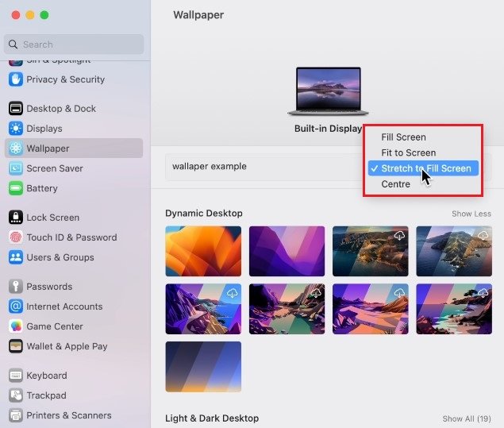Click the Wallet & Apple Pay icon

coord(15,346)
